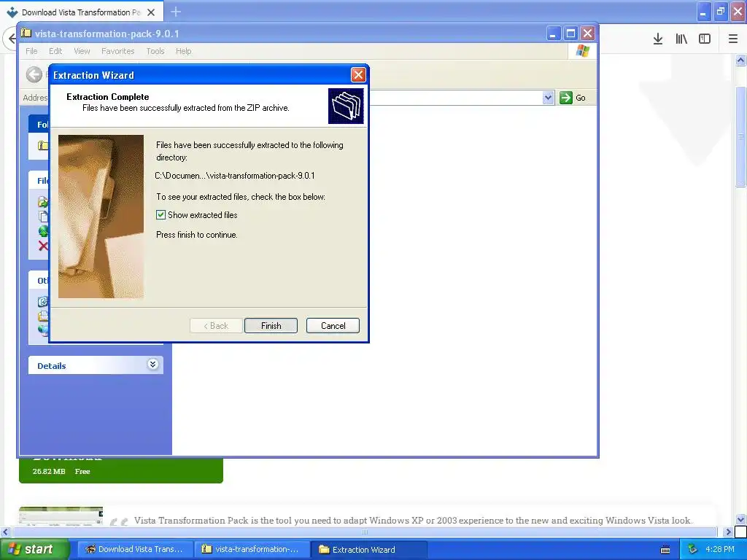Image resolution: width=747 pixels, height=560 pixels.
Task: Click the Firefox back arrow button
Action: (10, 39)
